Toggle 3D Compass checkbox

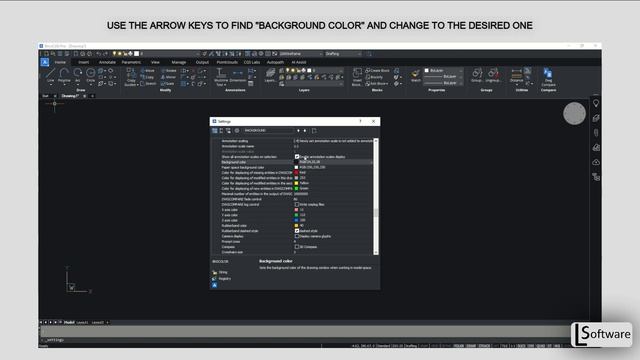(x=297, y=247)
